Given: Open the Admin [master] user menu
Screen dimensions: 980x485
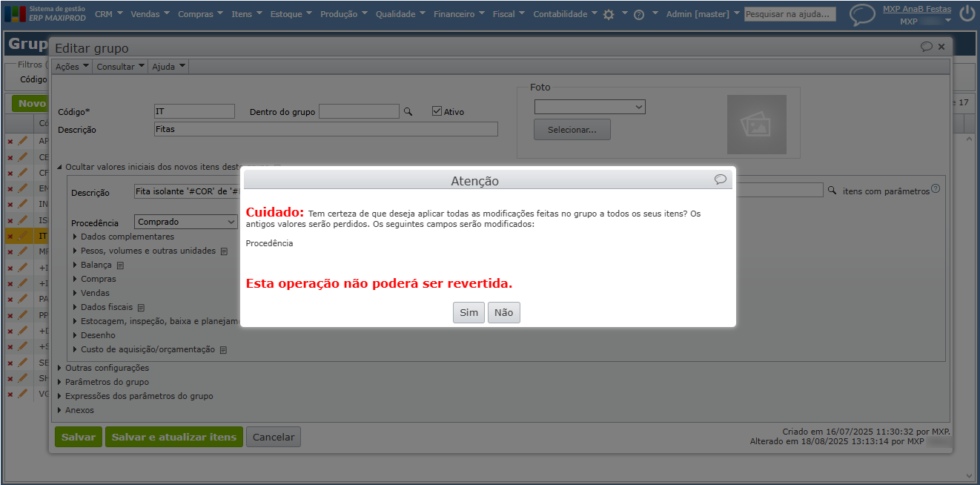Looking at the screenshot, I should [703, 14].
